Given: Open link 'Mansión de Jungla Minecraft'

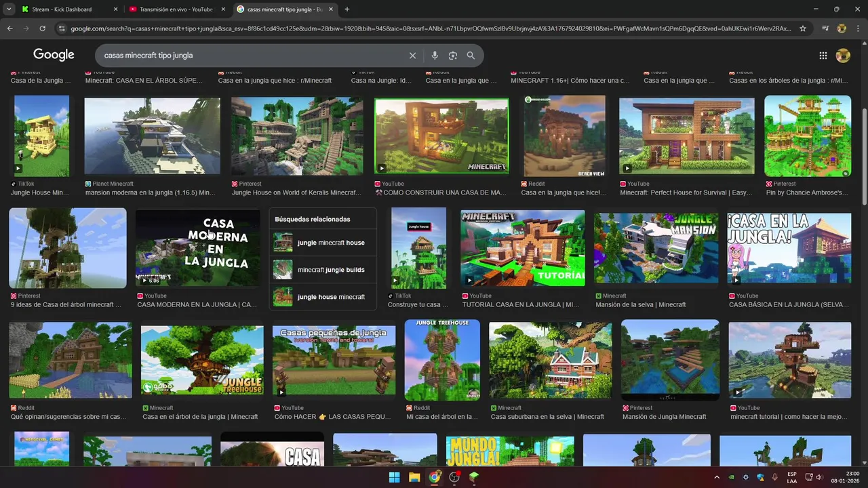Looking at the screenshot, I should click(665, 417).
